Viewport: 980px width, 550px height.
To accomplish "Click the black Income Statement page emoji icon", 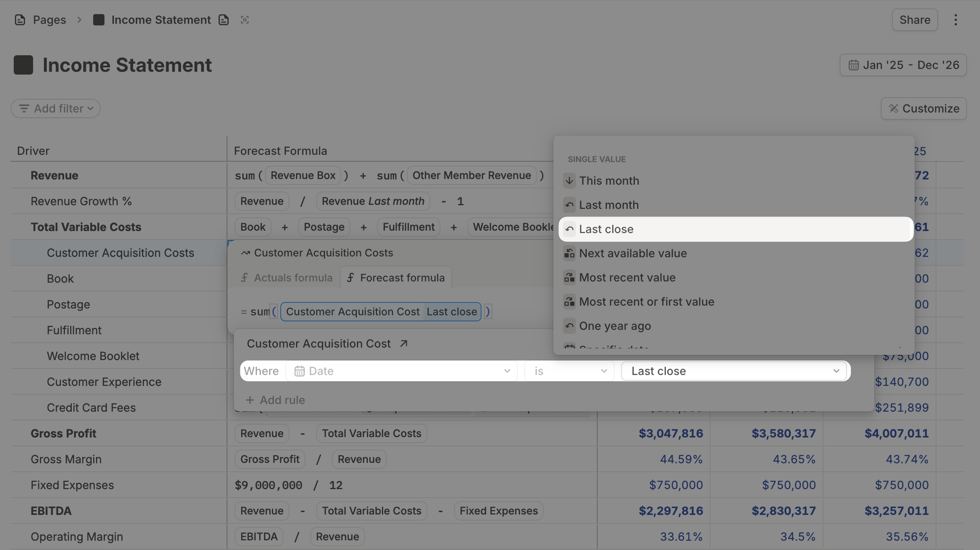I will pos(23,65).
